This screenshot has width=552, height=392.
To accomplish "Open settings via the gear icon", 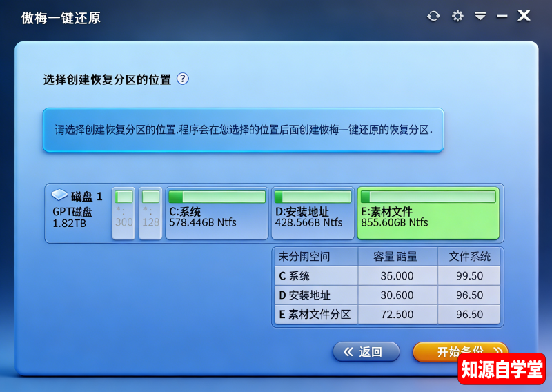I will coord(457,16).
